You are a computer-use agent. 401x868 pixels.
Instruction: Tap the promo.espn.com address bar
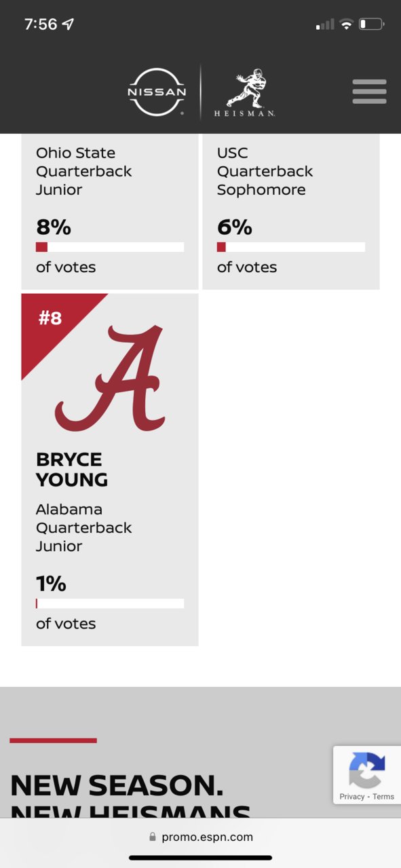(x=200, y=837)
